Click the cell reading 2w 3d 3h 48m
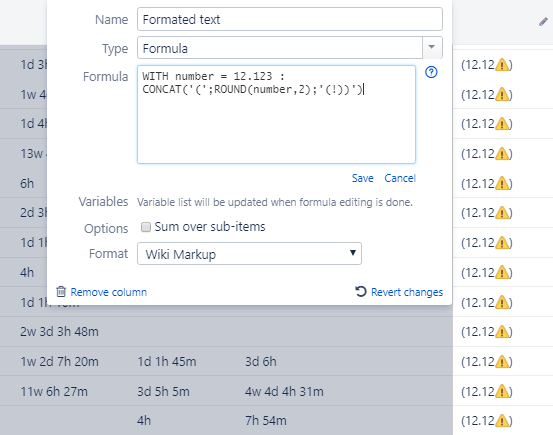The width and height of the screenshot is (553, 435). [x=59, y=332]
